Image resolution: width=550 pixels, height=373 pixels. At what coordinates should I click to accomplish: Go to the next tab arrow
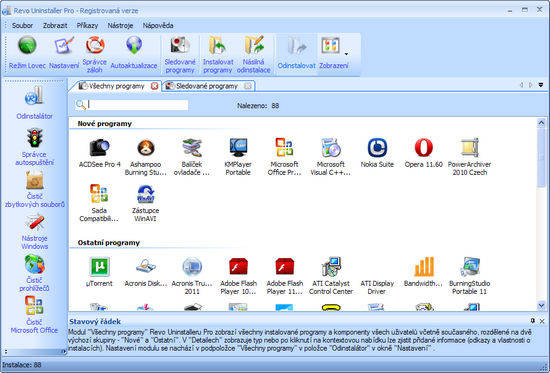tap(530, 85)
